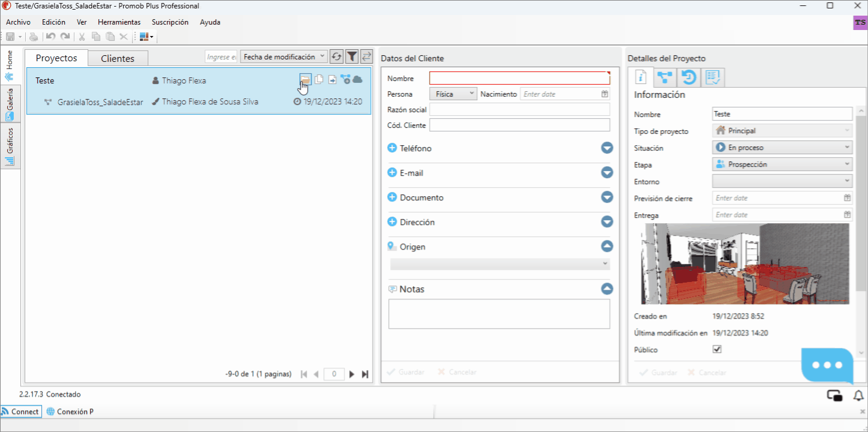
Task: Open the Fecha de modificación sort dropdown
Action: (x=284, y=57)
